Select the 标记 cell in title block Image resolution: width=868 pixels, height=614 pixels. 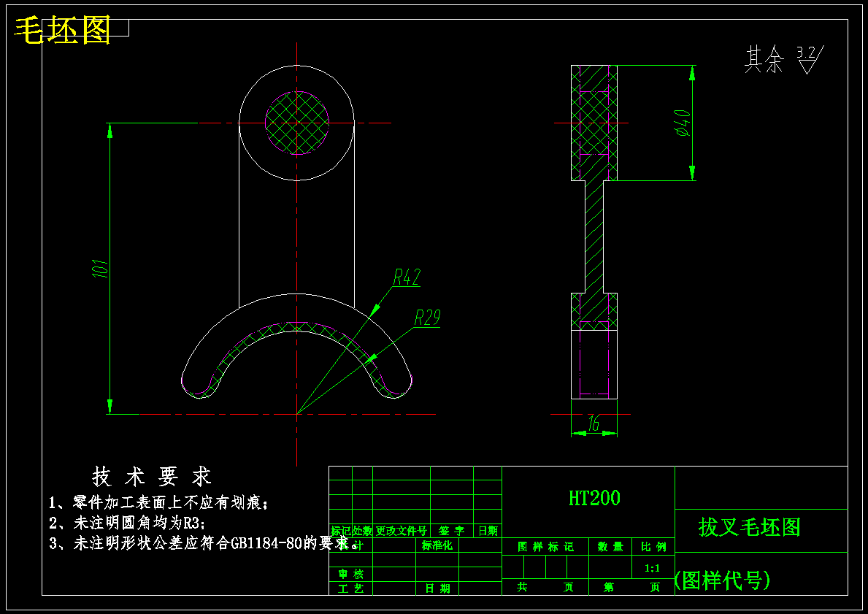point(341,531)
